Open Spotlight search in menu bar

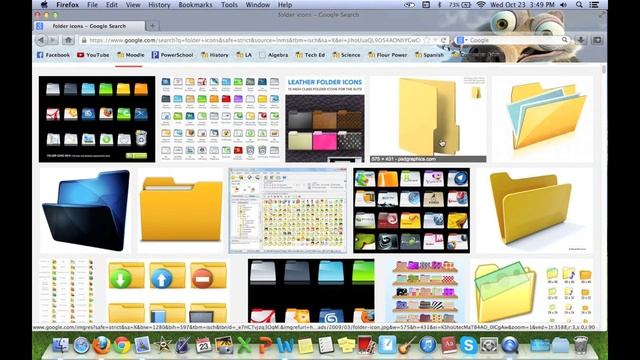tap(579, 5)
